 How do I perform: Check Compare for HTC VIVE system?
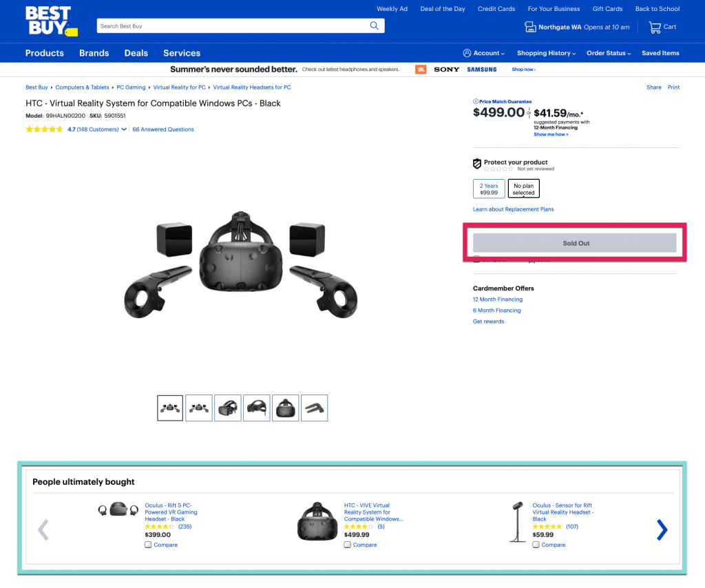[347, 545]
